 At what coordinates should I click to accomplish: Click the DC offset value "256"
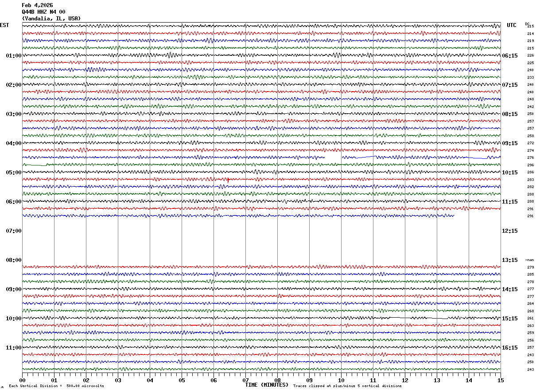[x=530, y=340]
